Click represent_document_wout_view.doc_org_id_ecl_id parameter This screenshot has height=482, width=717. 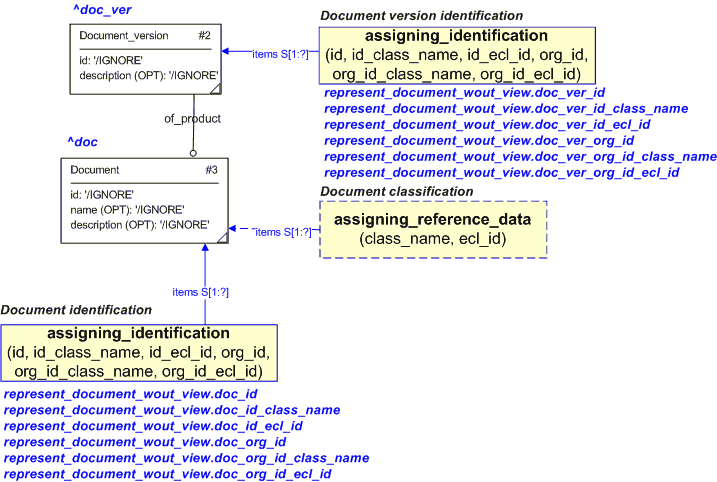point(167,474)
